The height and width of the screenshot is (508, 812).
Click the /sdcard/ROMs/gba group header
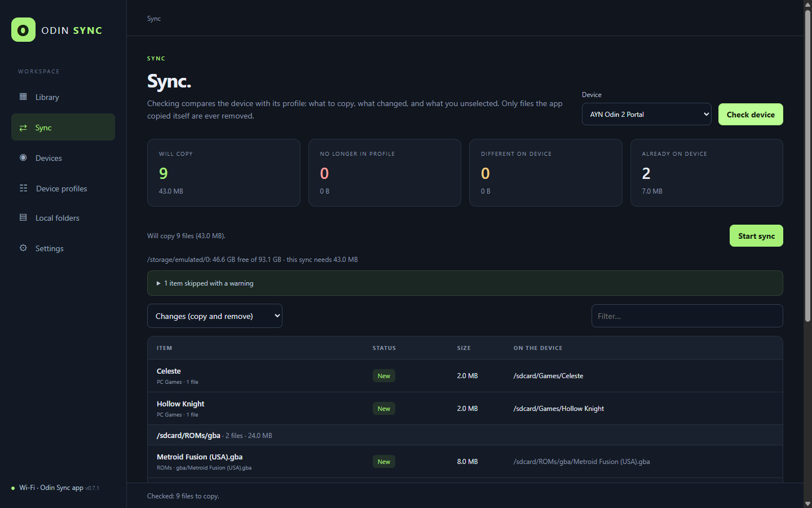coord(465,435)
